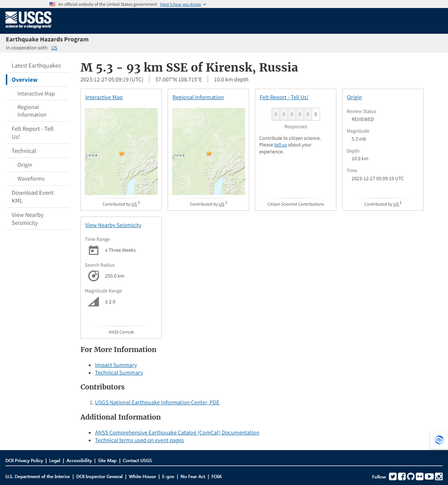Click the 'US' cooperation link under program title
Screen dimensions: 448x485
(54, 48)
